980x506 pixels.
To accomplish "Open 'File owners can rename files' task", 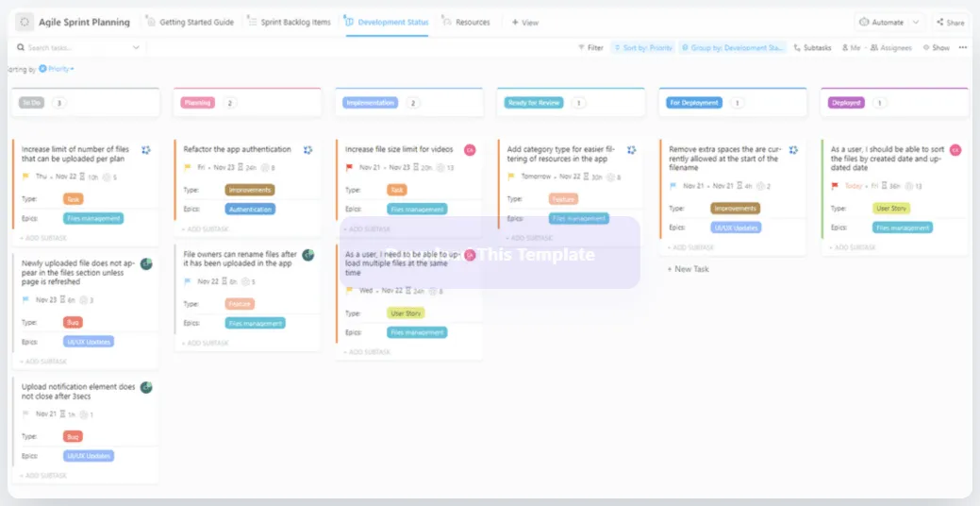I will [240, 259].
